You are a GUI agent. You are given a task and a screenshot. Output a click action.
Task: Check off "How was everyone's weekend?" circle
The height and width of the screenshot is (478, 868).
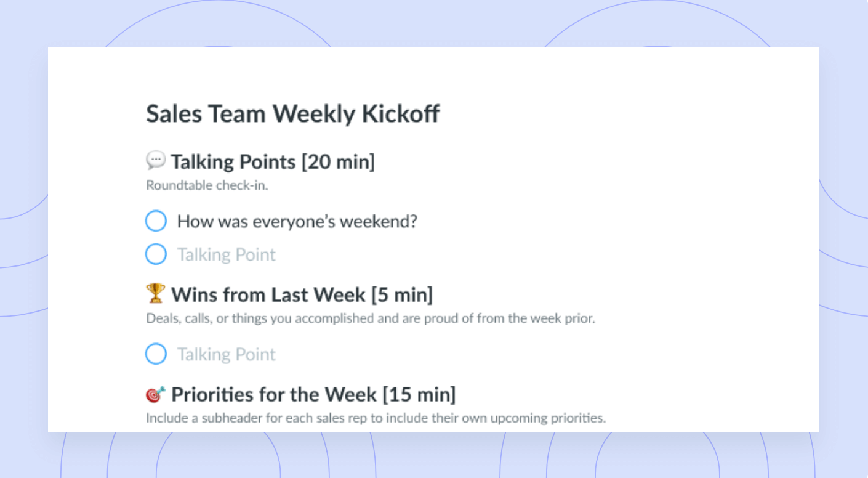(x=156, y=221)
